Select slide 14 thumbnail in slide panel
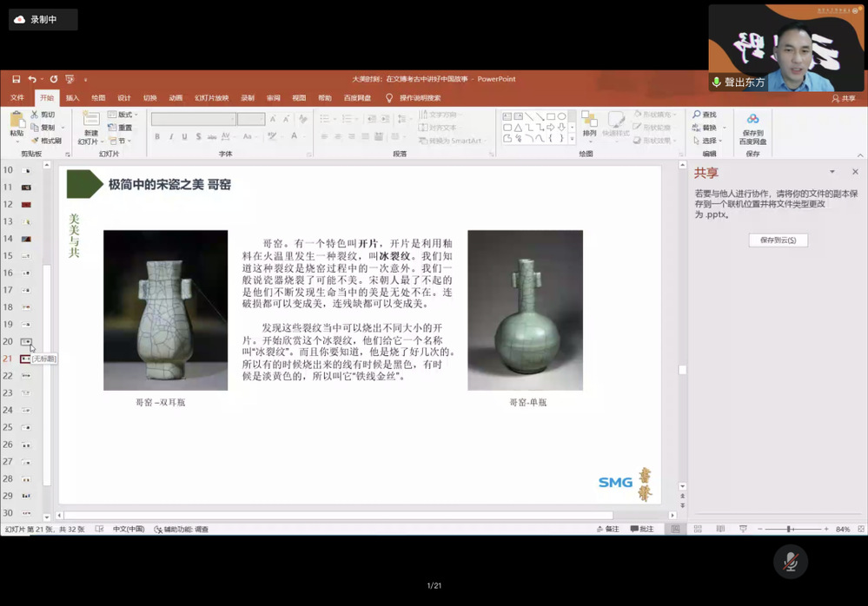The height and width of the screenshot is (606, 868). (26, 239)
